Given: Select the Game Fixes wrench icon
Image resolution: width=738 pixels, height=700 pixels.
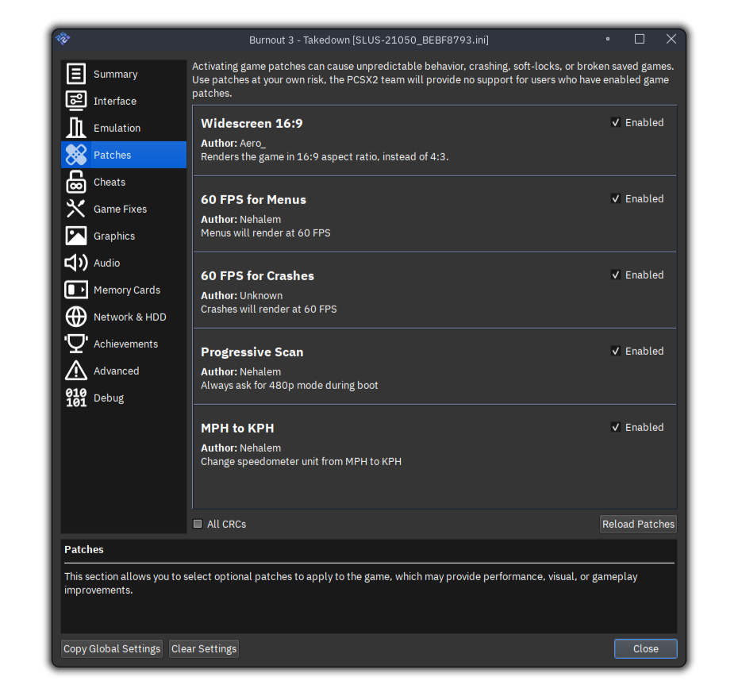Looking at the screenshot, I should pyautogui.click(x=75, y=209).
